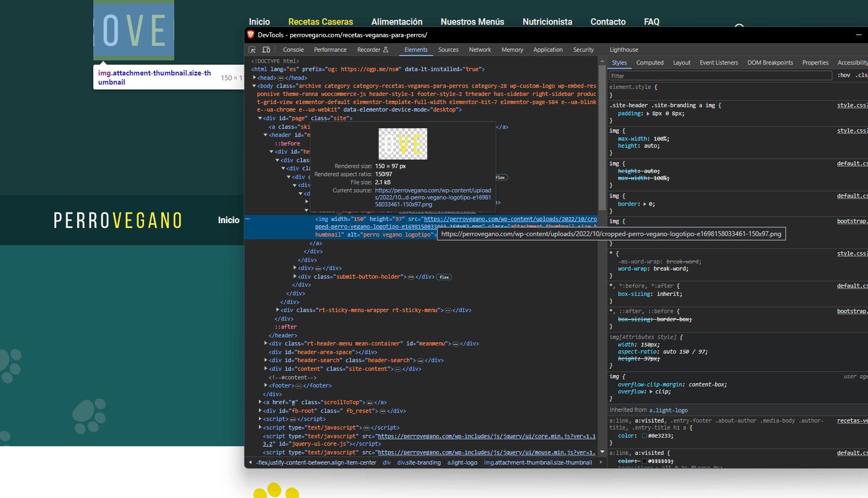Screen dimensions: 868x498
Task: Open the DOM Breakpoints tab
Action: (x=770, y=63)
